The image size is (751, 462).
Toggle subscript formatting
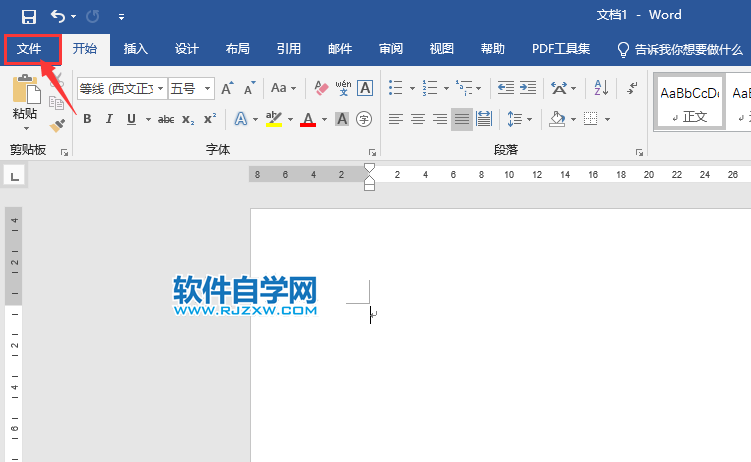188,119
